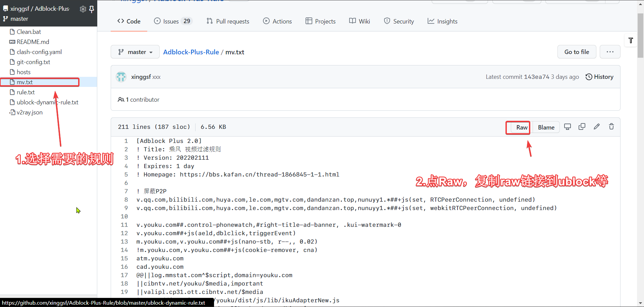Open the branch selector showing master
The height and width of the screenshot is (307, 644).
tap(135, 52)
